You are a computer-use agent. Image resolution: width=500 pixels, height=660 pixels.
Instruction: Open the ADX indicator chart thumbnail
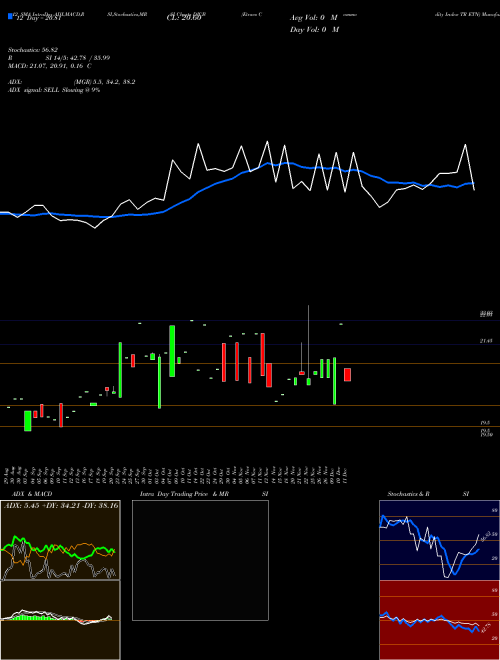(60, 540)
